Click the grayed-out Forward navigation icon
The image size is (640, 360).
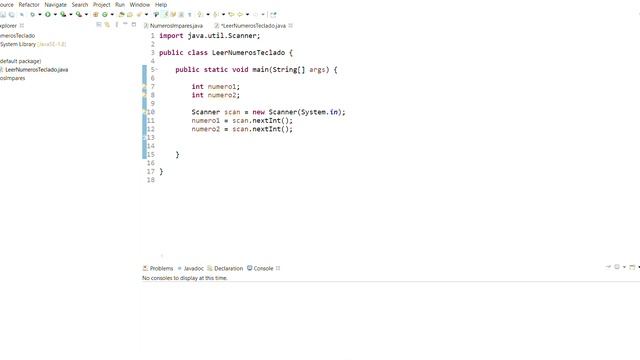pos(256,14)
